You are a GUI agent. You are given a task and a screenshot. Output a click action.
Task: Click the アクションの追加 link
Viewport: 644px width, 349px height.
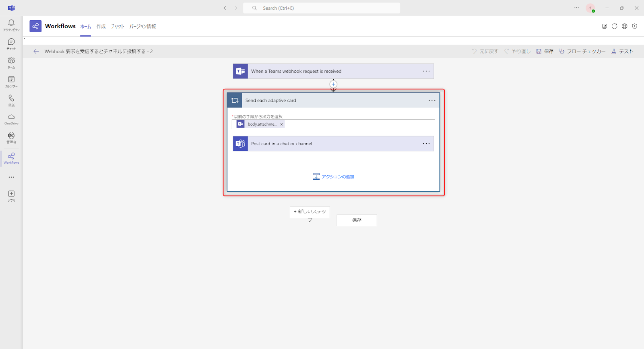tap(333, 177)
